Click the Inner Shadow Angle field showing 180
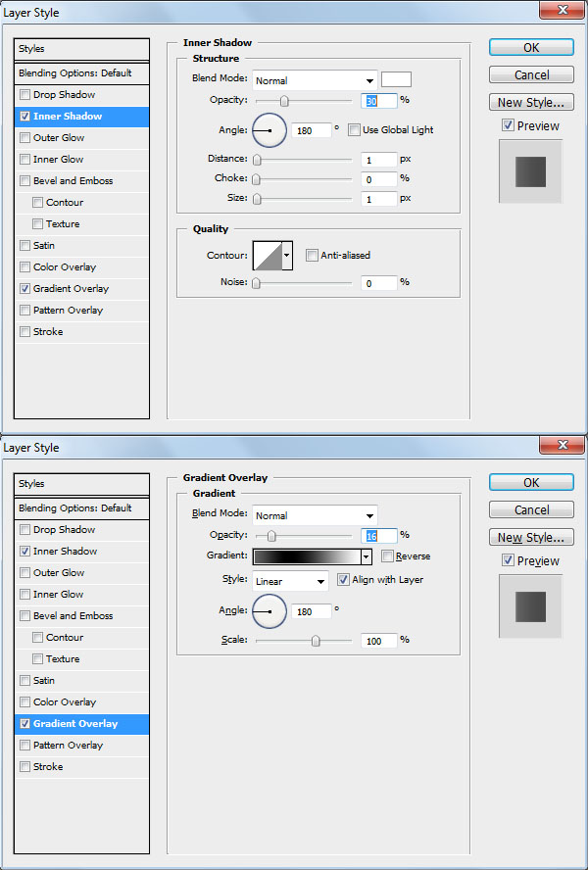This screenshot has width=588, height=870. tap(312, 131)
